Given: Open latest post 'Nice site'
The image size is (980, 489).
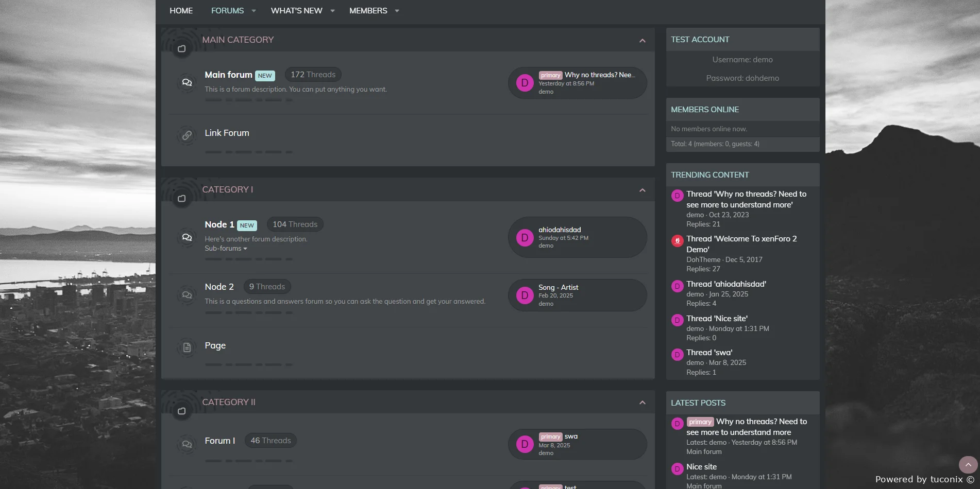Looking at the screenshot, I should [701, 467].
